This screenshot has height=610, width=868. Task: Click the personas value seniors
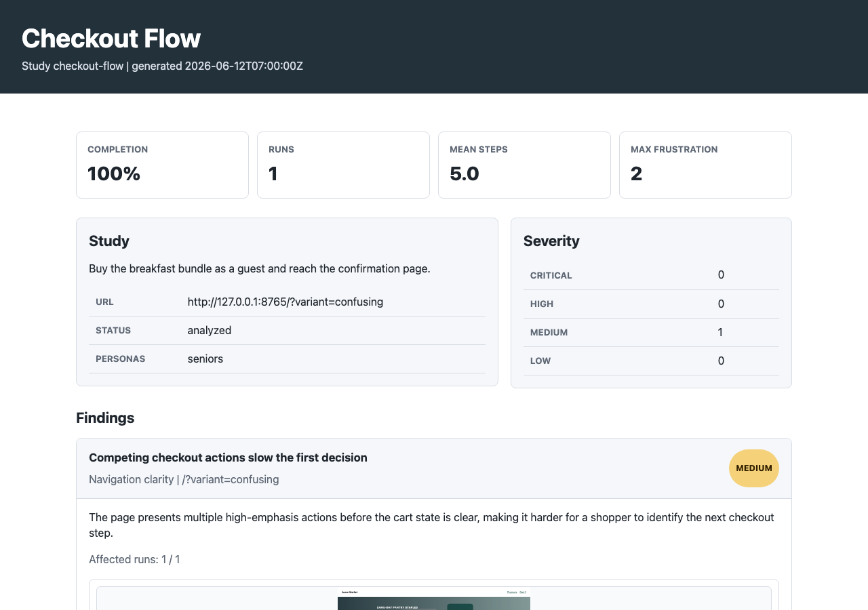205,359
